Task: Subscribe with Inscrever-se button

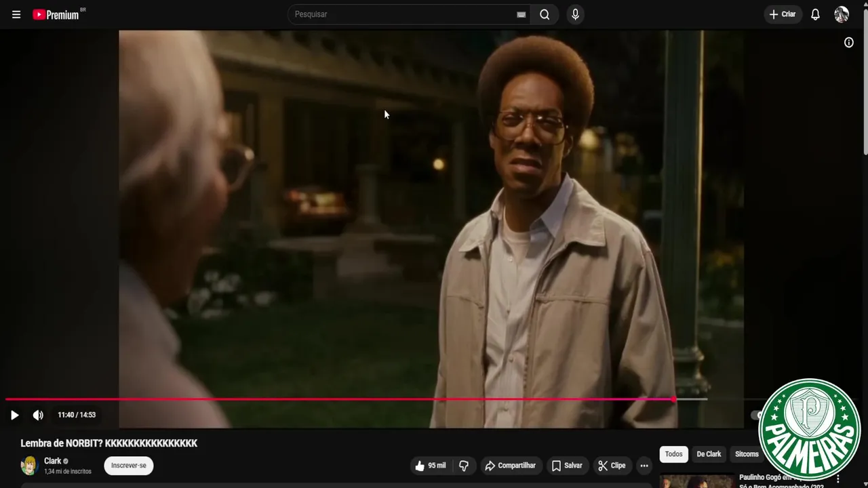Action: pyautogui.click(x=129, y=466)
